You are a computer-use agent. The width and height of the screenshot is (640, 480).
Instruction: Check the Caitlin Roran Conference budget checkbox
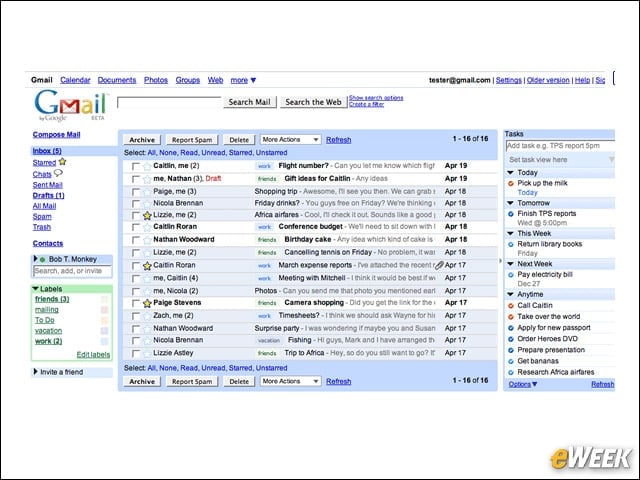[x=136, y=227]
